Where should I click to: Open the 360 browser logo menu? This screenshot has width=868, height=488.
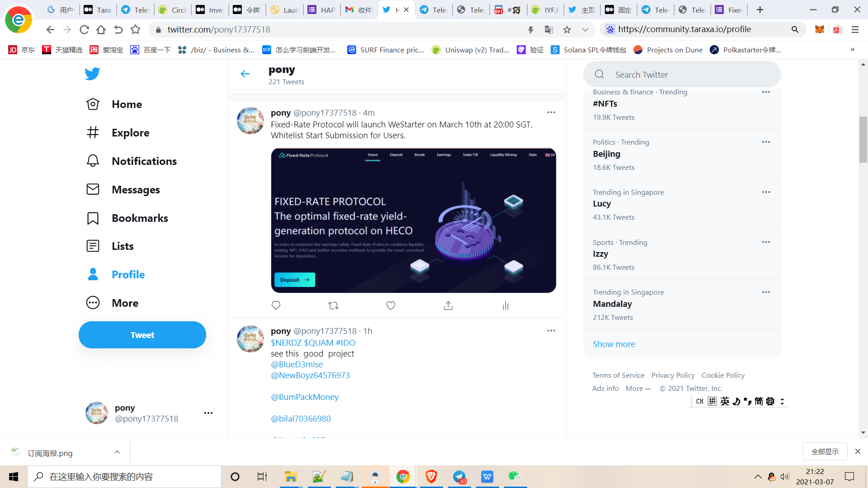[19, 19]
